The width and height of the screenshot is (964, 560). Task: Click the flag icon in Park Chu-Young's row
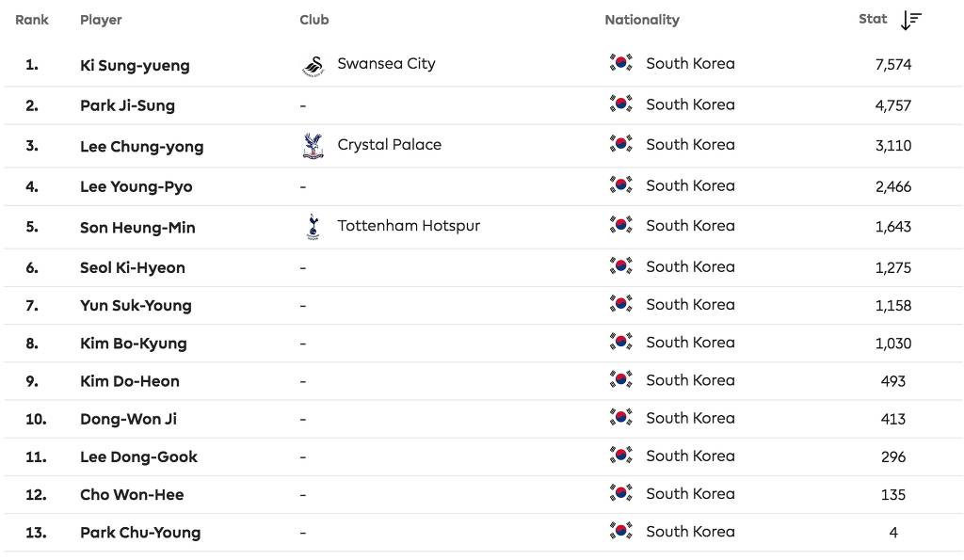pyautogui.click(x=620, y=531)
